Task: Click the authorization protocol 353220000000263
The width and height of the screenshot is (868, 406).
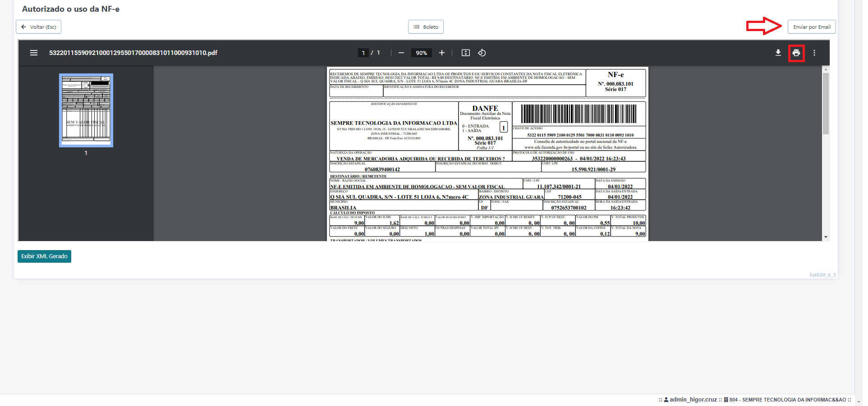Action: pyautogui.click(x=552, y=159)
